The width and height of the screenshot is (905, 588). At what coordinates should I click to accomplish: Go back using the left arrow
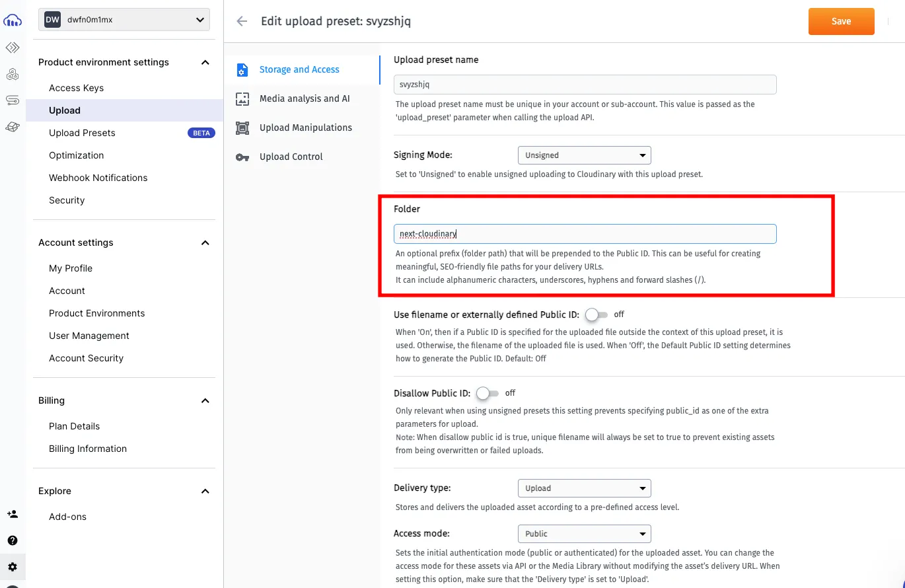(x=242, y=21)
